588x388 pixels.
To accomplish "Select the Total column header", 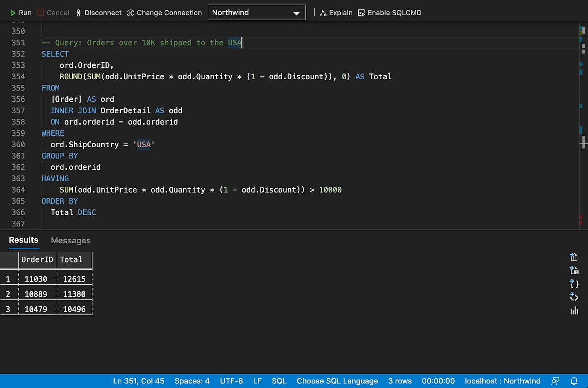I will pos(74,260).
